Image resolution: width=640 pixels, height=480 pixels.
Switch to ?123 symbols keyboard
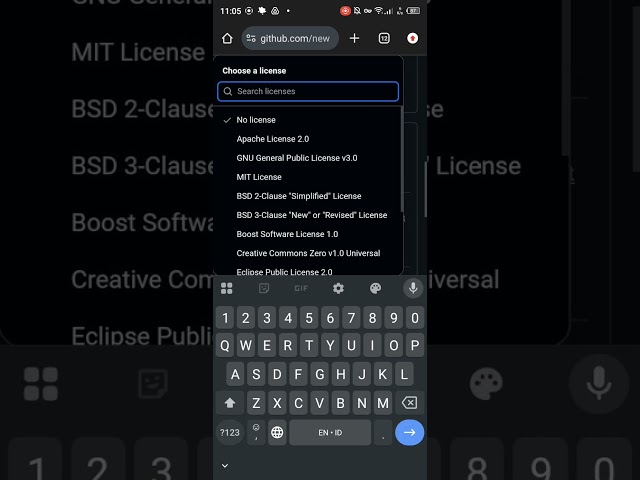(230, 433)
